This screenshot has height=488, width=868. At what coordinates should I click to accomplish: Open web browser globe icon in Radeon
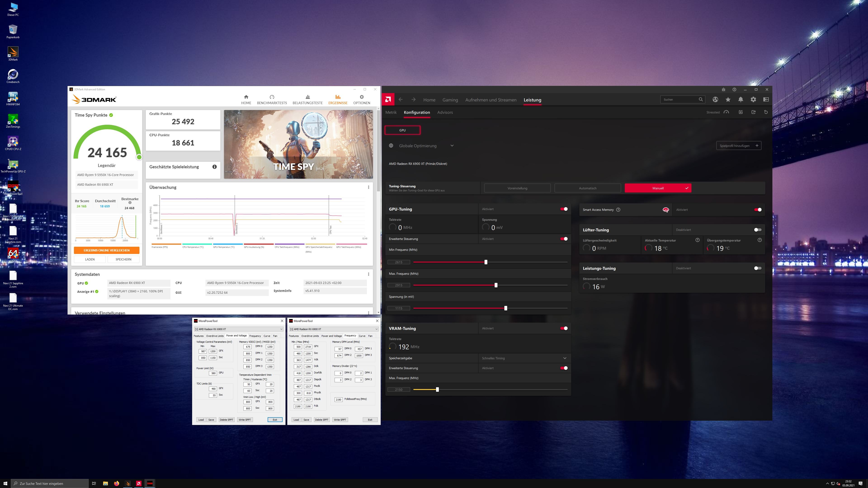[x=715, y=99]
